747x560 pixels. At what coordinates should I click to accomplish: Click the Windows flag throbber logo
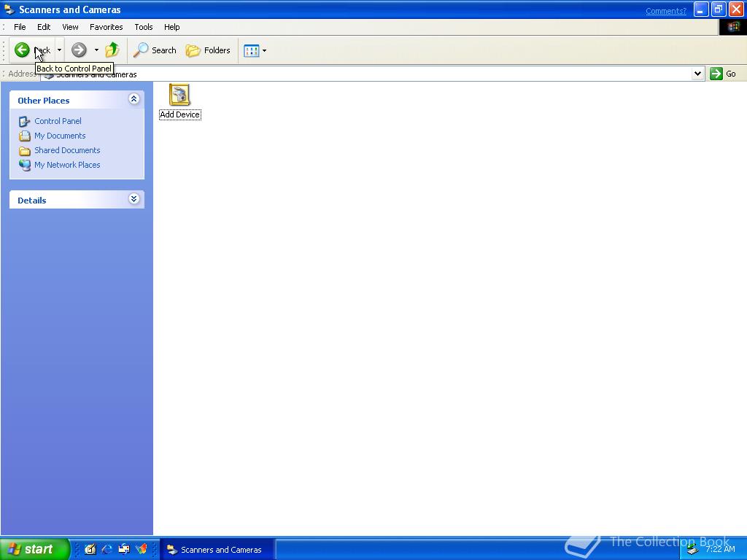coord(732,27)
